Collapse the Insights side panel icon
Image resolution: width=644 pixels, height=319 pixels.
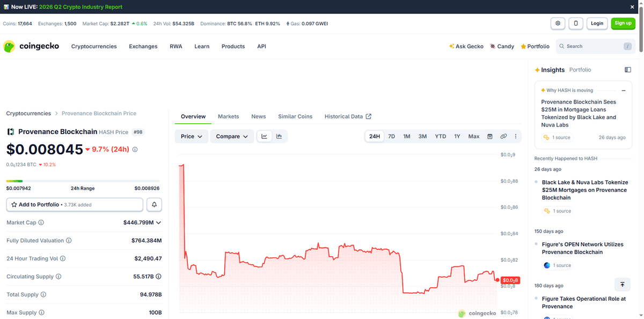tap(628, 70)
